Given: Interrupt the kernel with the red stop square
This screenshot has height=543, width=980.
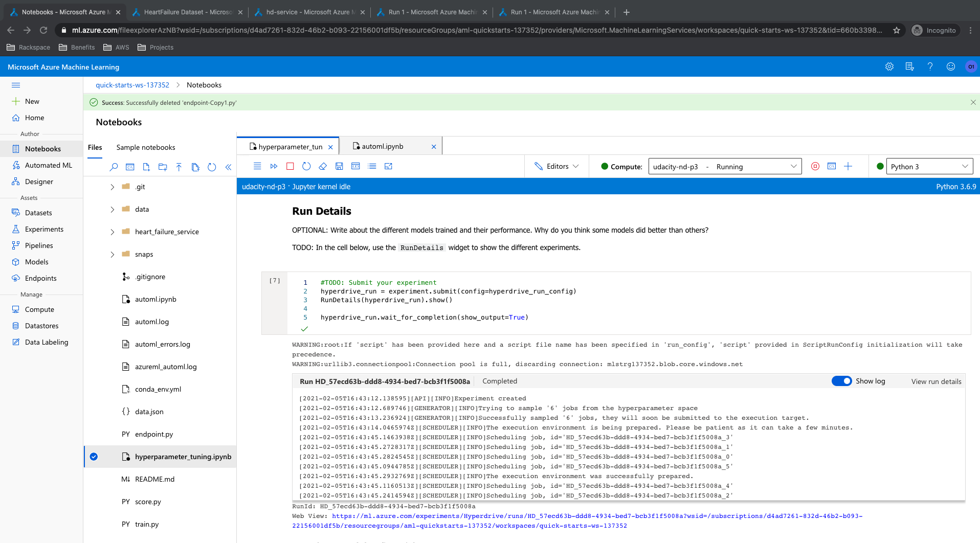Looking at the screenshot, I should tap(290, 166).
